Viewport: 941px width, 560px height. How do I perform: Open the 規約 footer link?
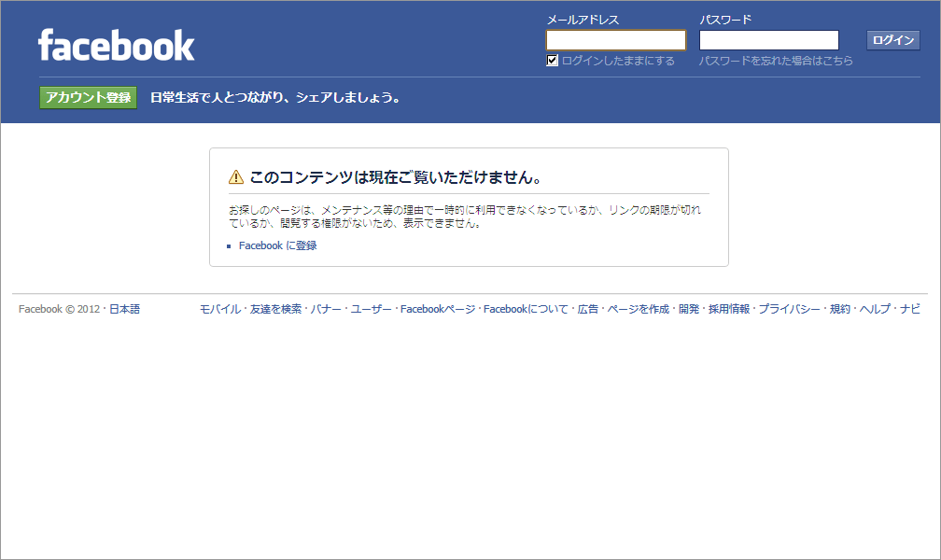coord(840,309)
